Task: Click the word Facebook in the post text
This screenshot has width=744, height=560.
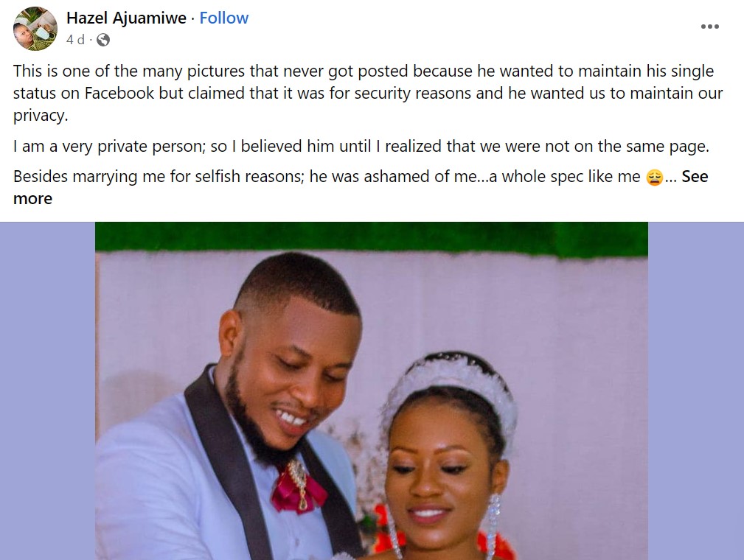Action: (119, 93)
